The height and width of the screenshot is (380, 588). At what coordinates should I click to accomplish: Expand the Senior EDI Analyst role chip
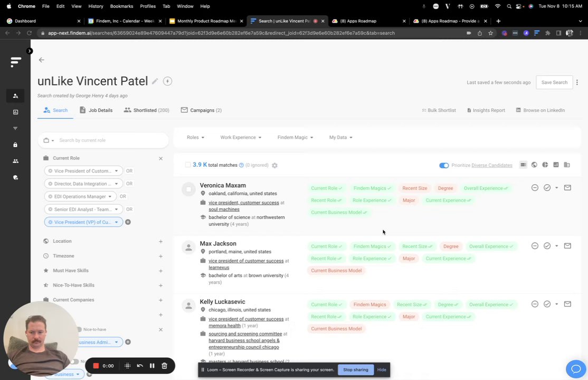116,210
